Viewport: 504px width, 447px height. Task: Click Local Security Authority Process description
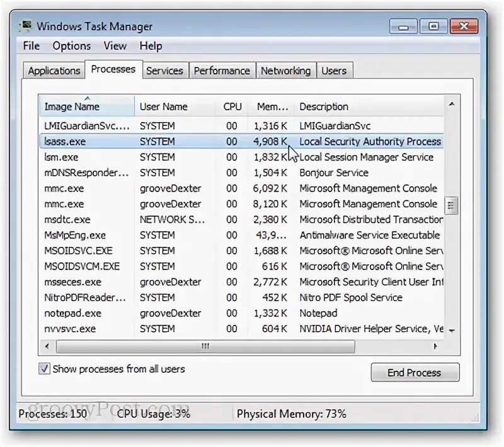coord(370,142)
